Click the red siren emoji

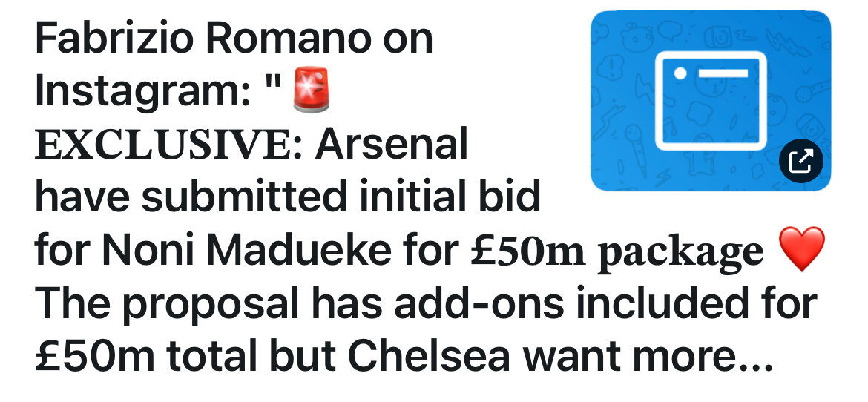(x=311, y=90)
